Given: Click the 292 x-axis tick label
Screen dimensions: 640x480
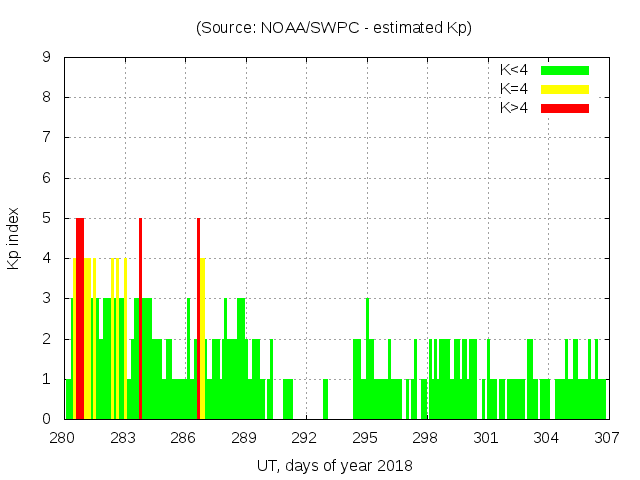Looking at the screenshot, I should [304, 437].
